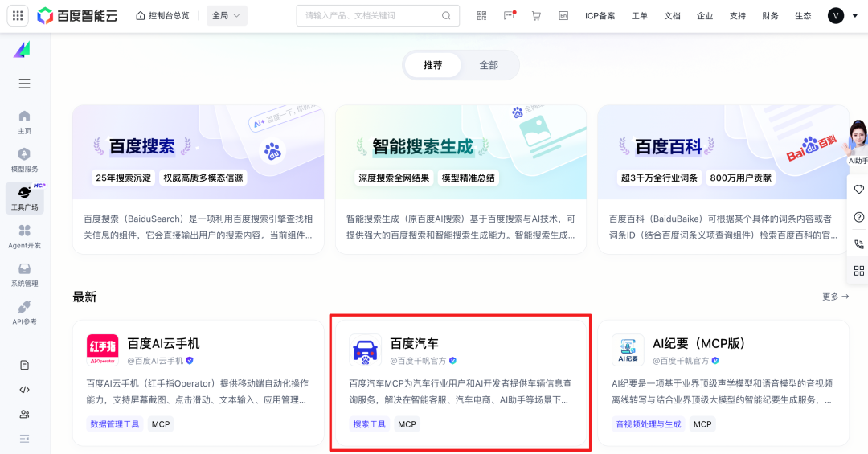Open 模型服务 in sidebar
Viewport: 868px width, 454px height.
24,160
